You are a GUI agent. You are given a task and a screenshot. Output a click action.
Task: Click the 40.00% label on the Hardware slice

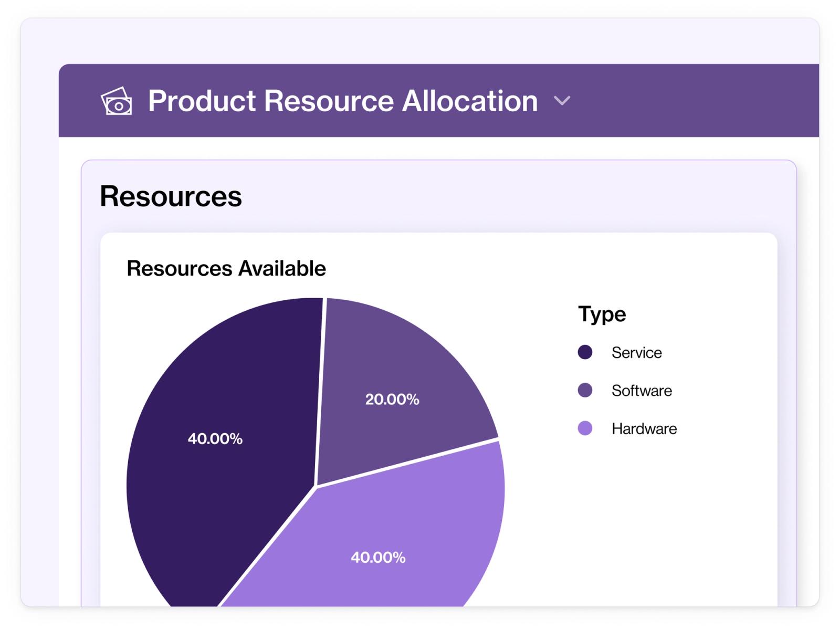(378, 558)
